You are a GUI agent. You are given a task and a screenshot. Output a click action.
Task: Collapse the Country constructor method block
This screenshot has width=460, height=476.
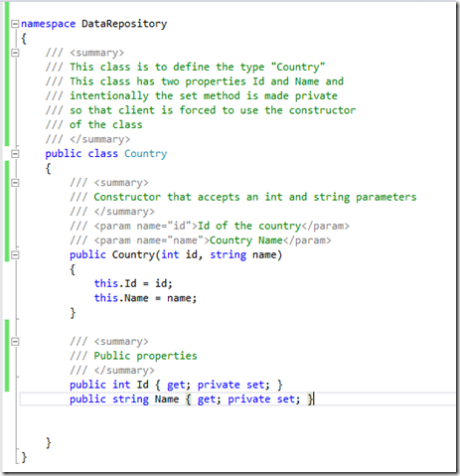[x=15, y=254]
